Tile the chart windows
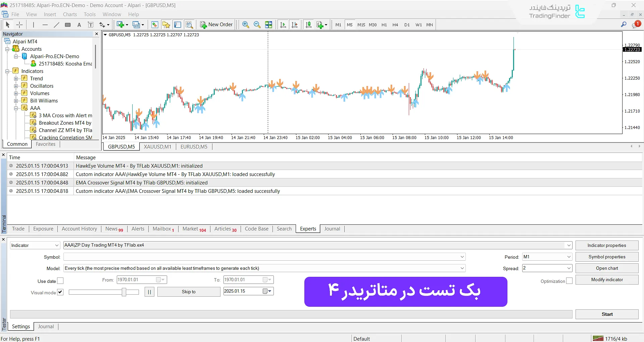The height and width of the screenshot is (342, 644). point(268,25)
